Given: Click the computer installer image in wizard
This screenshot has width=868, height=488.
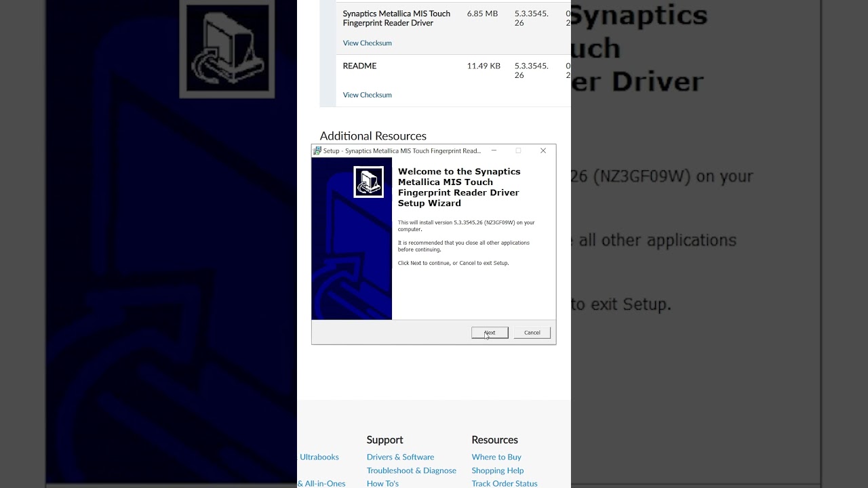Looking at the screenshot, I should point(369,182).
